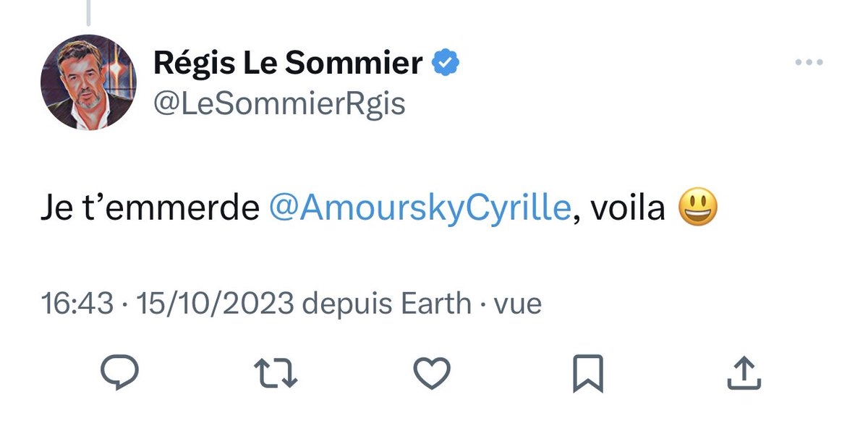868x444 pixels.
Task: Click the blue verified checkmark badge
Action: 445,64
